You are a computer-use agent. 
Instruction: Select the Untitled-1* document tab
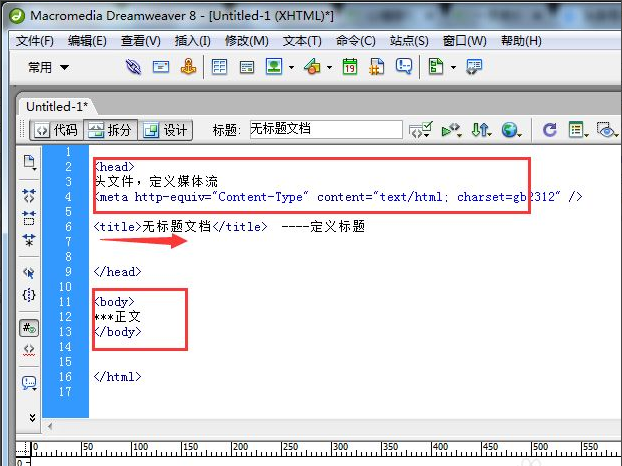point(57,106)
